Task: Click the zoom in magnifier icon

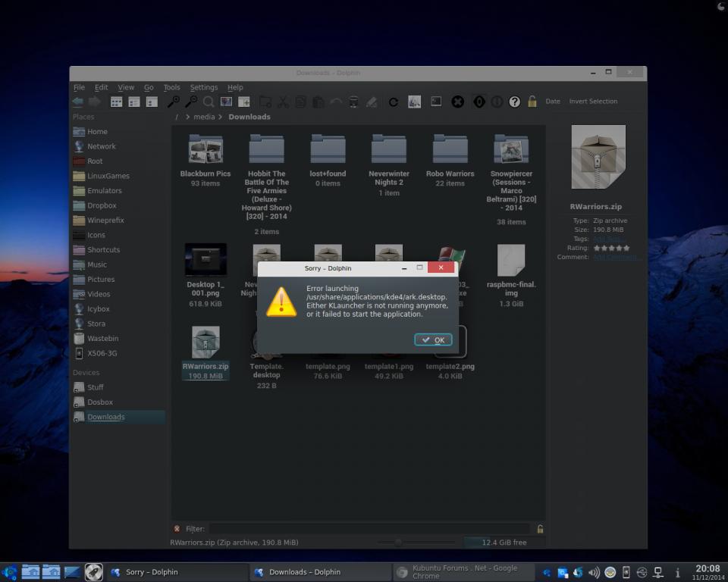Action: coord(174,102)
